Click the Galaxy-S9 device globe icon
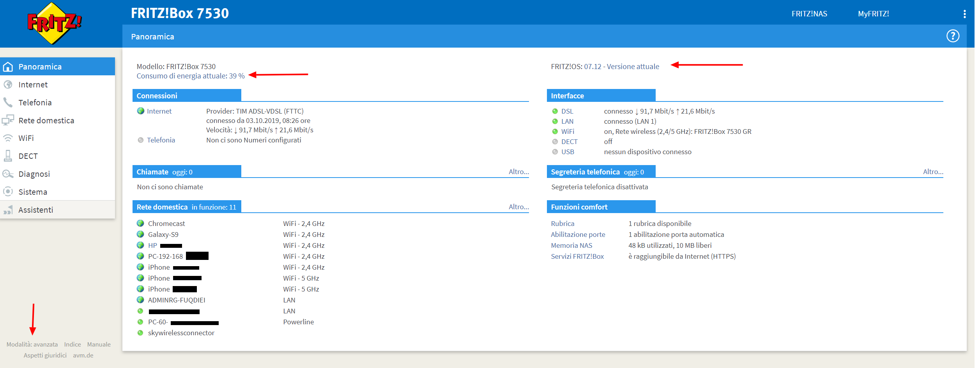This screenshot has height=368, width=980. point(140,235)
